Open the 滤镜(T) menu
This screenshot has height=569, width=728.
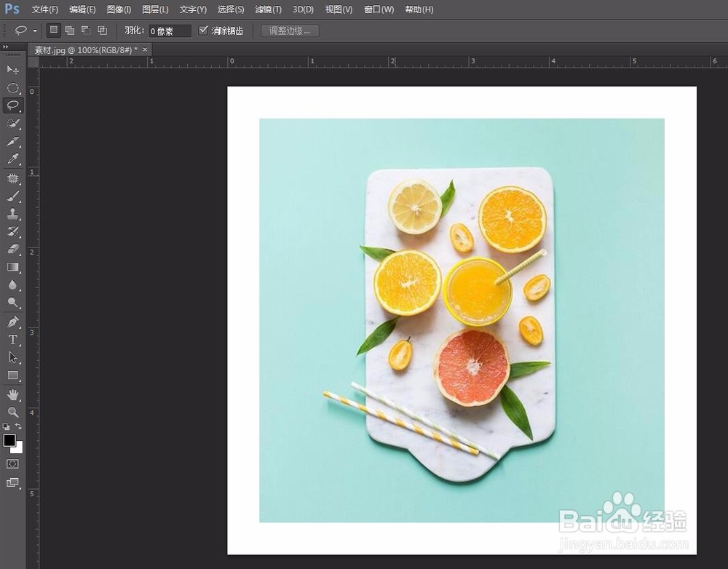click(269, 9)
